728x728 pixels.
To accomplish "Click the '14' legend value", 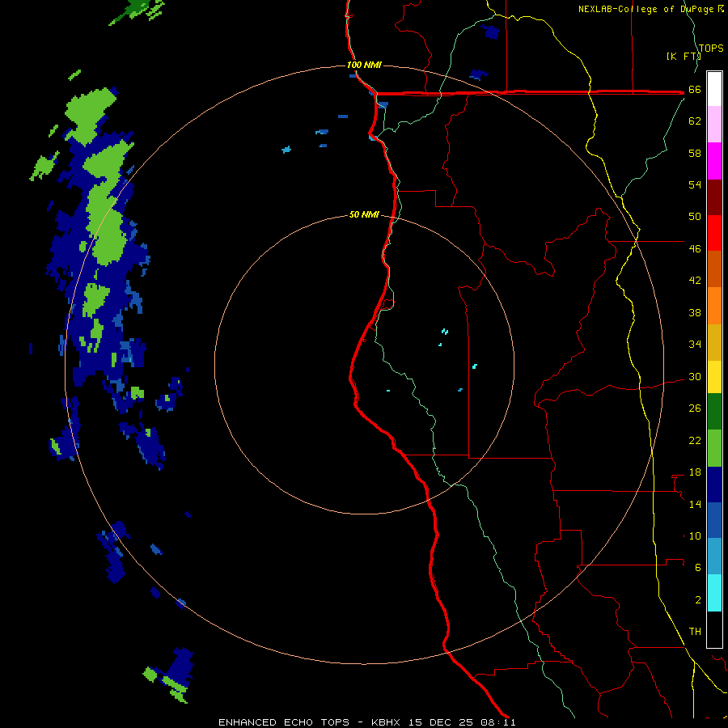I will 695,504.
